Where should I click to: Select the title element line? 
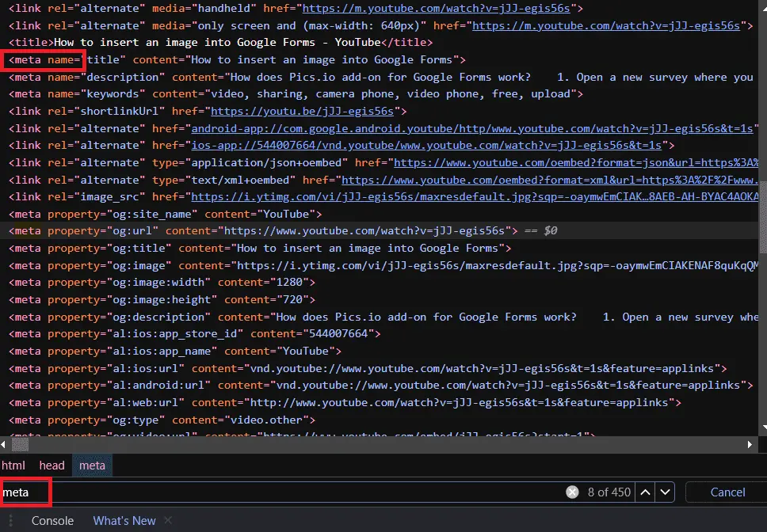(x=220, y=43)
